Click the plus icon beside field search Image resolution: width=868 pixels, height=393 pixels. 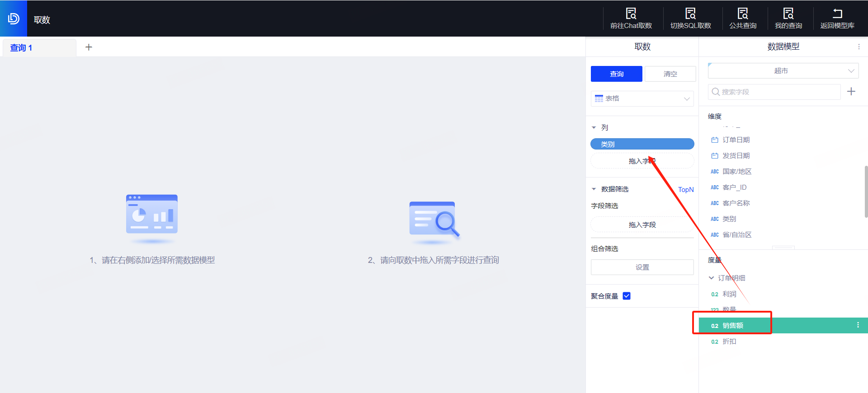click(x=851, y=92)
